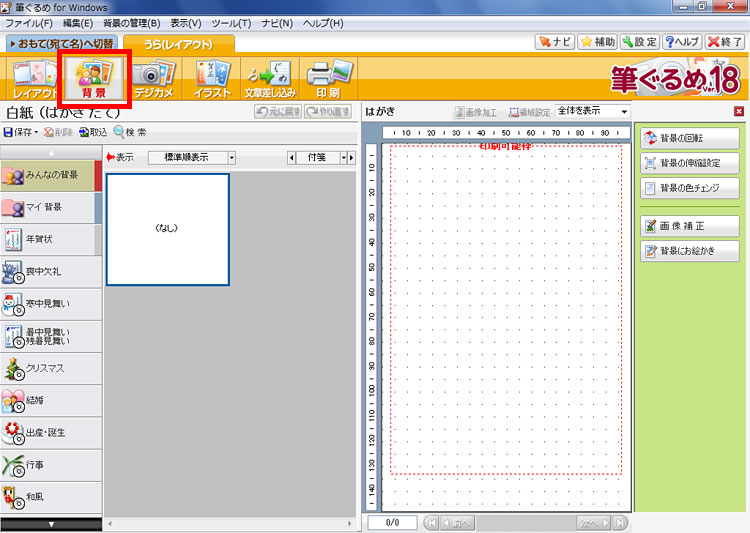Click 背景の回転 button
The height and width of the screenshot is (533, 750).
pyautogui.click(x=690, y=138)
